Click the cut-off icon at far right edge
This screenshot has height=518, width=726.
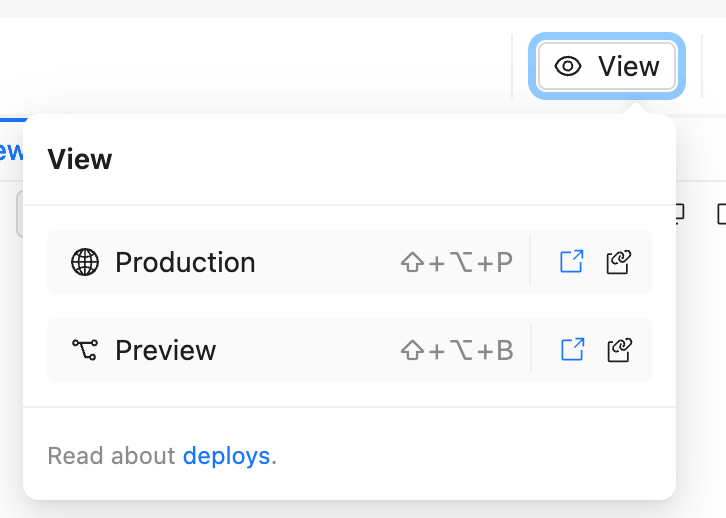coord(721,213)
